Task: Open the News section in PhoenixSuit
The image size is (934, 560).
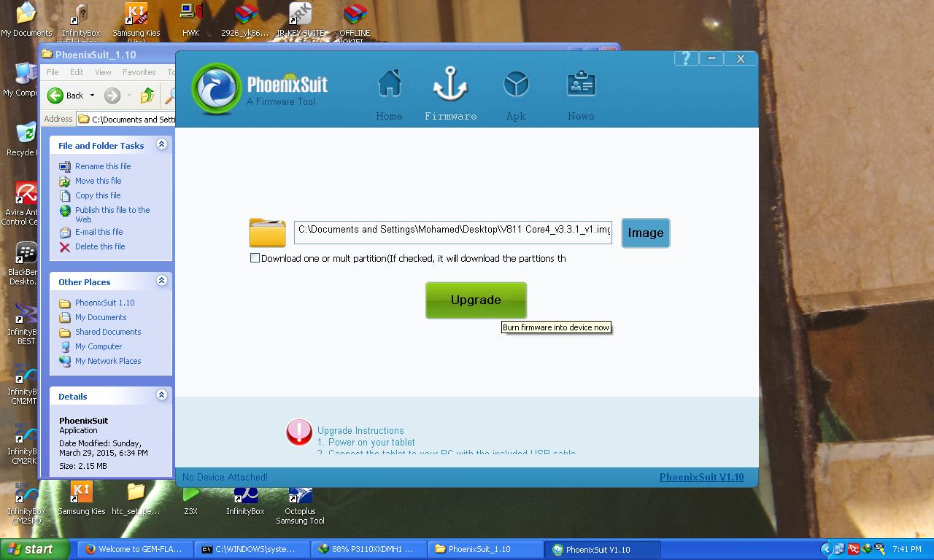Action: tap(581, 96)
